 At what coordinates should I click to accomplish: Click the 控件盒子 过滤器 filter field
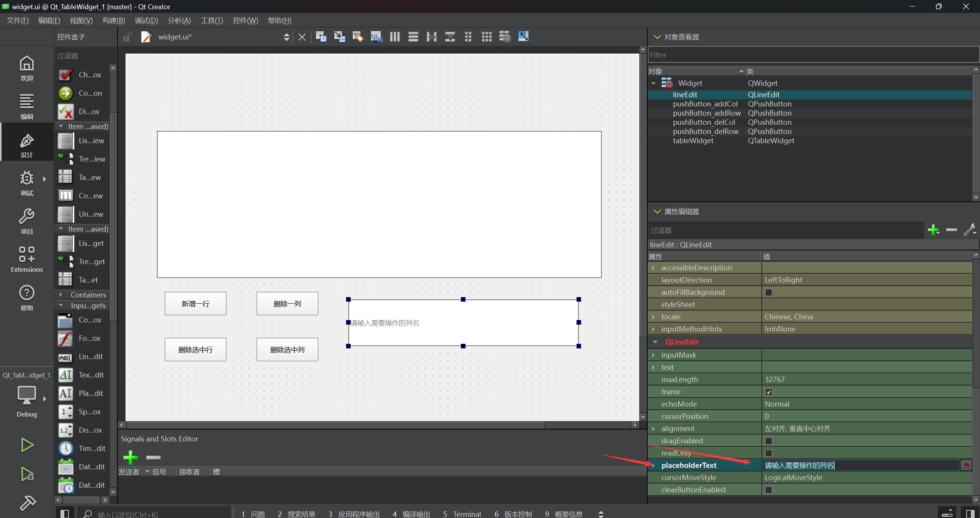pos(86,56)
